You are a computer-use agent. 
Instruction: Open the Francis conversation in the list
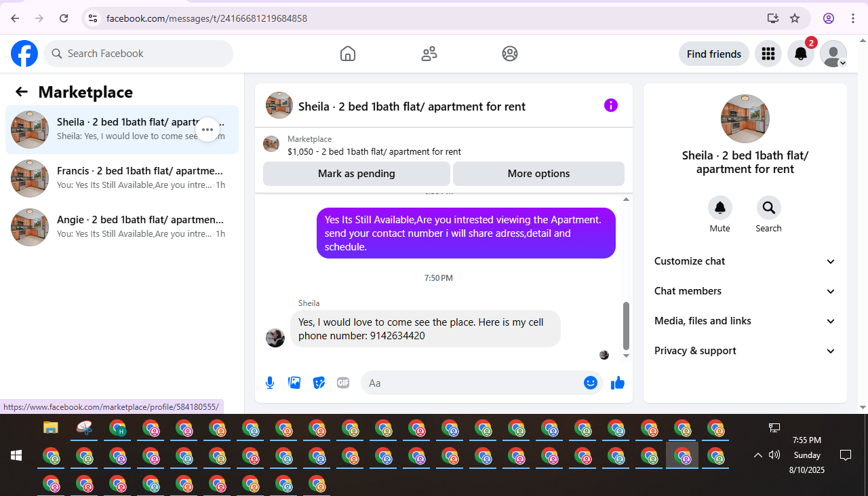pyautogui.click(x=122, y=178)
